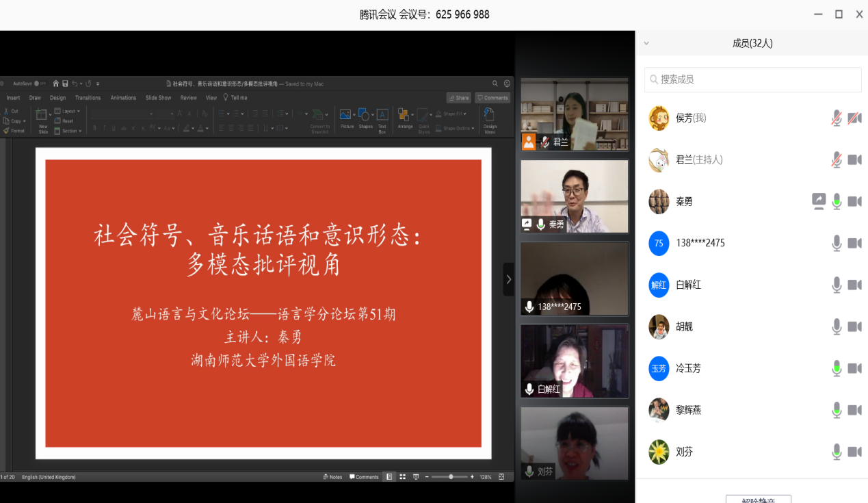Toggle camera for 侯芳(我)
Image resolution: width=868 pixels, height=503 pixels.
[854, 118]
